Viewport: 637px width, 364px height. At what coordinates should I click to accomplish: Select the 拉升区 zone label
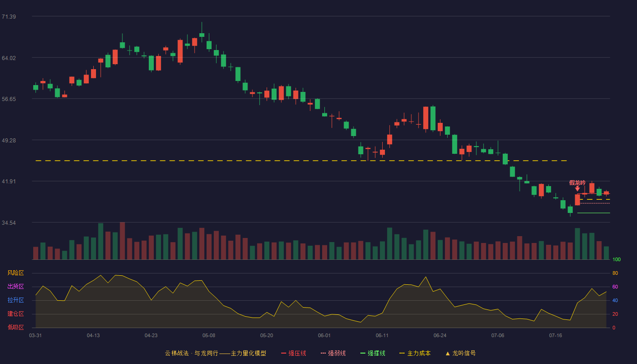(15, 300)
